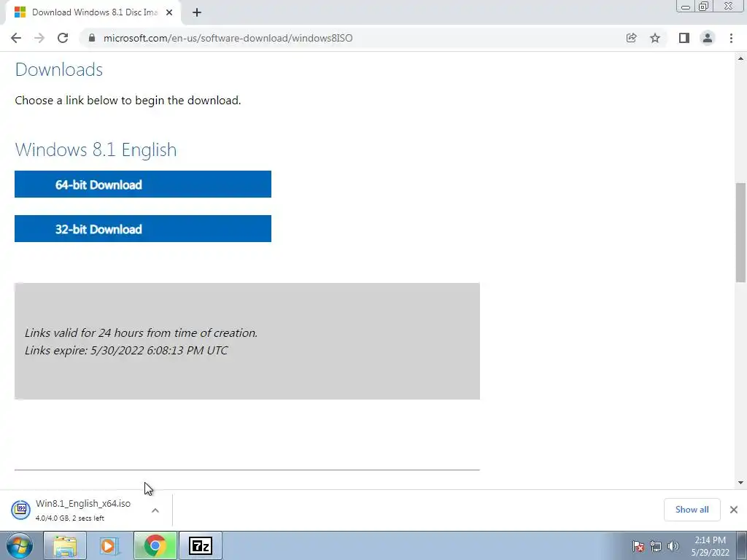
Task: Click the Downloads heading
Action: tap(58, 69)
